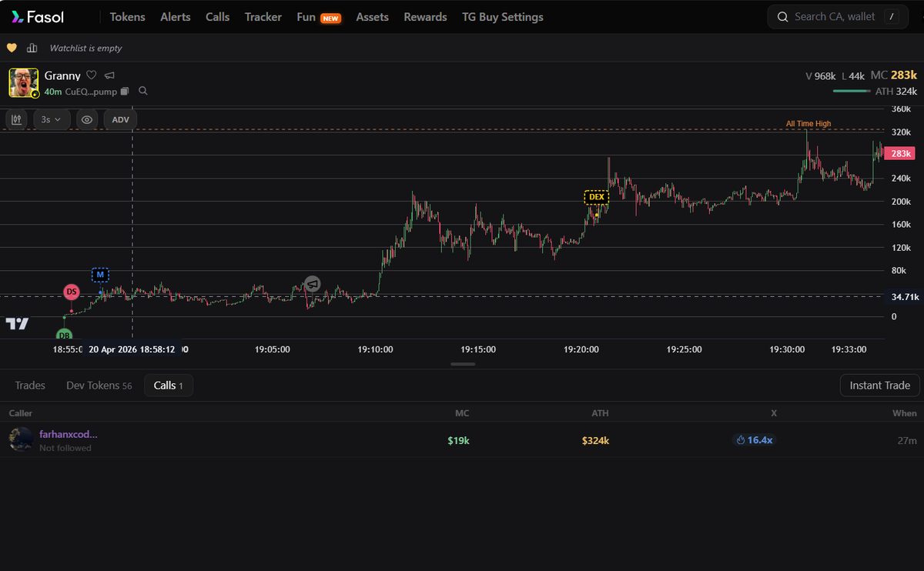Click the 283k current price label
This screenshot has width=924, height=571.
click(x=899, y=154)
